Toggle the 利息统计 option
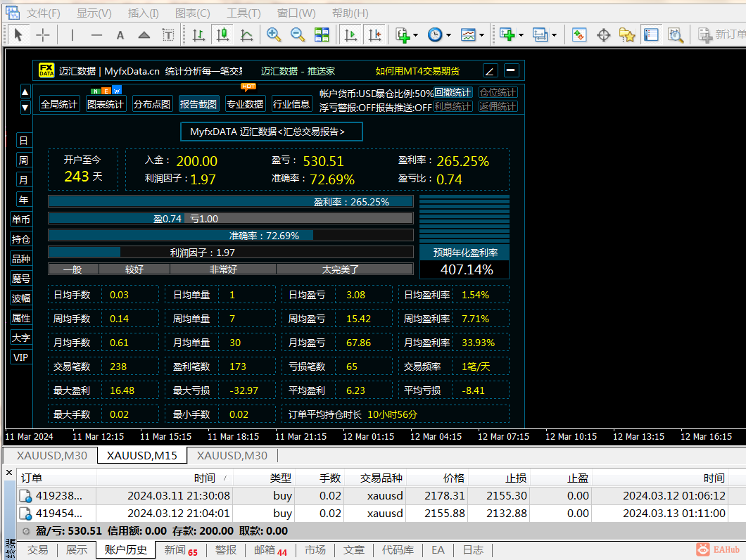This screenshot has width=746, height=560. (453, 106)
